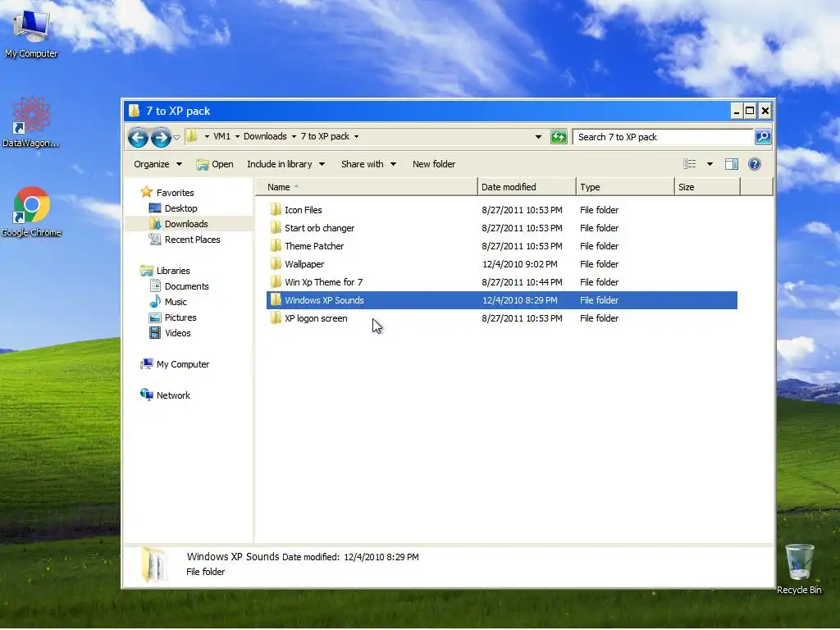Open the Videos library
The image size is (840, 630).
pyautogui.click(x=169, y=333)
